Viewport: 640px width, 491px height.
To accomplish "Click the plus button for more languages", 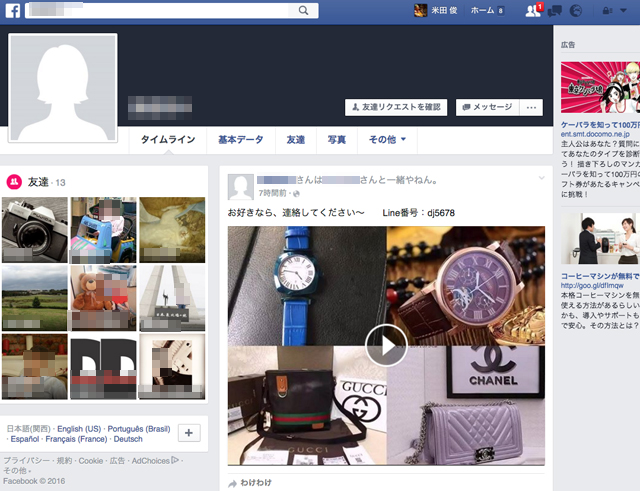I will [189, 433].
